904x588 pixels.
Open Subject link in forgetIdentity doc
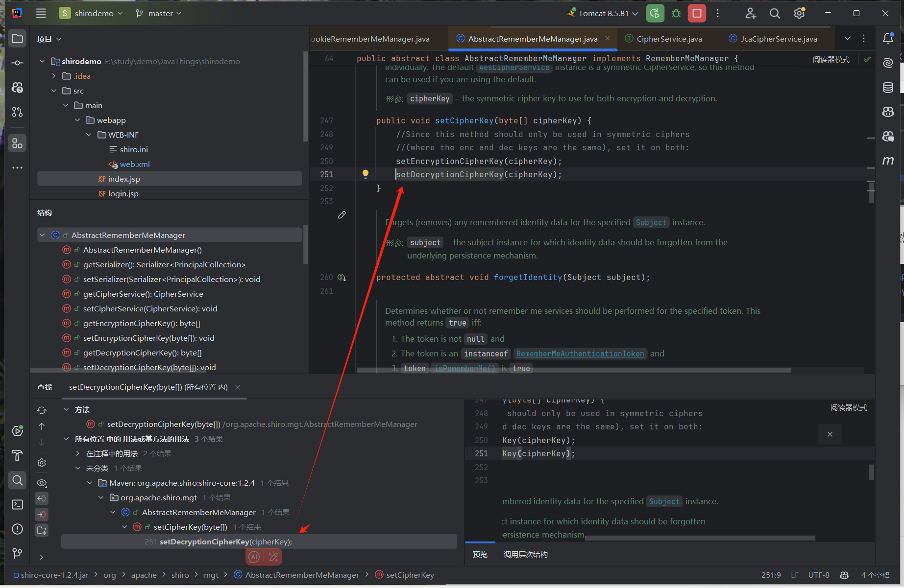click(x=651, y=222)
